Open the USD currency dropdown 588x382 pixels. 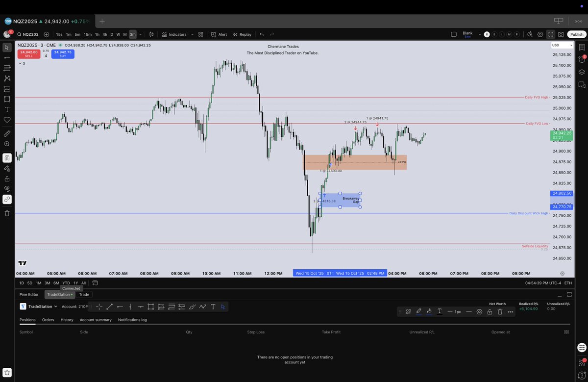point(562,45)
